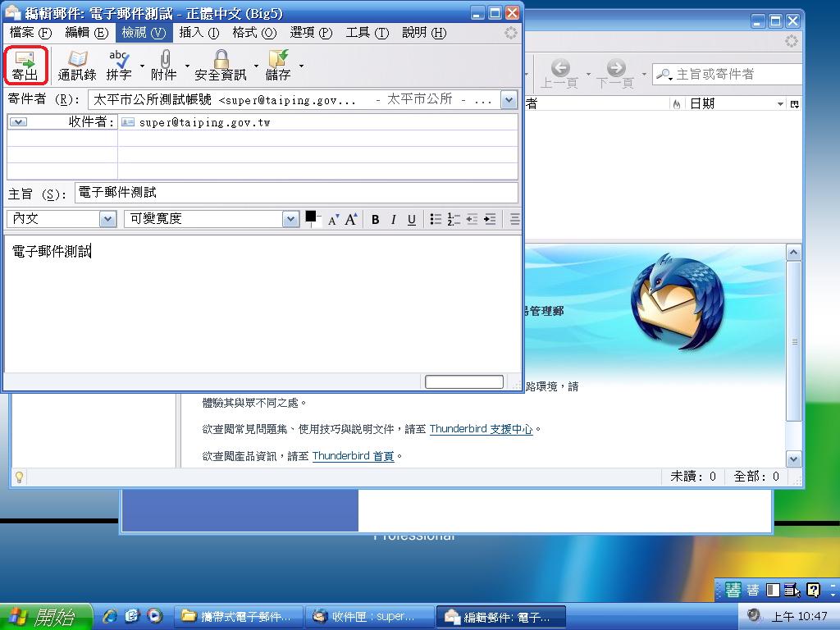Open the 內文 paragraph style dropdown
The image size is (840, 630).
(x=107, y=219)
